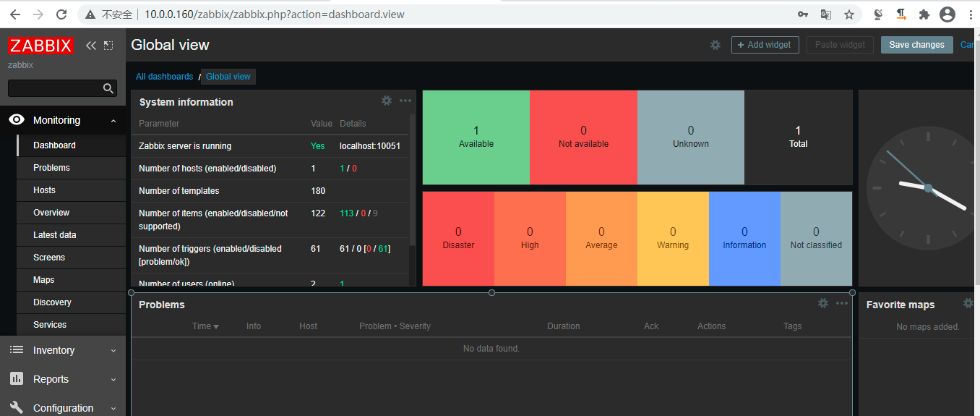This screenshot has height=416, width=980.
Task: Click the Monitoring eye icon
Action: coord(17,120)
